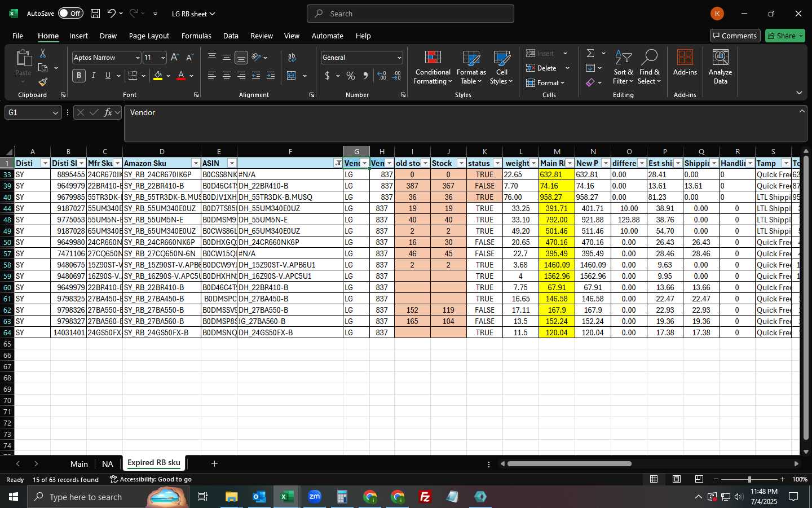Collapse the ribbon with chevron
812x508 pixels.
click(x=799, y=93)
